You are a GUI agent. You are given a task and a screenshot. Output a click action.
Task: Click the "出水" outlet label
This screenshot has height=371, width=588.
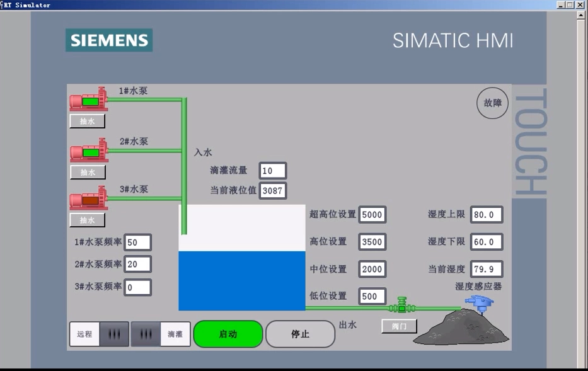(x=348, y=324)
